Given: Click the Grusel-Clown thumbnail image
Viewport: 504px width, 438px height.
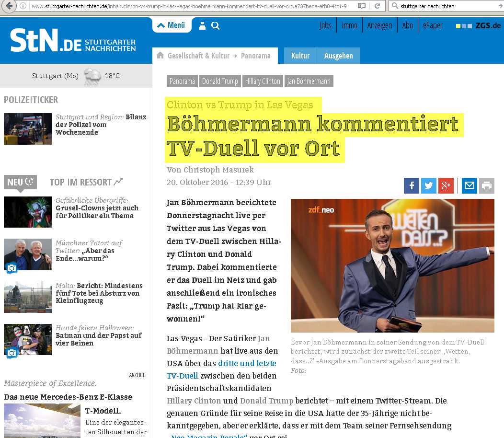Looking at the screenshot, I should coord(28,212).
